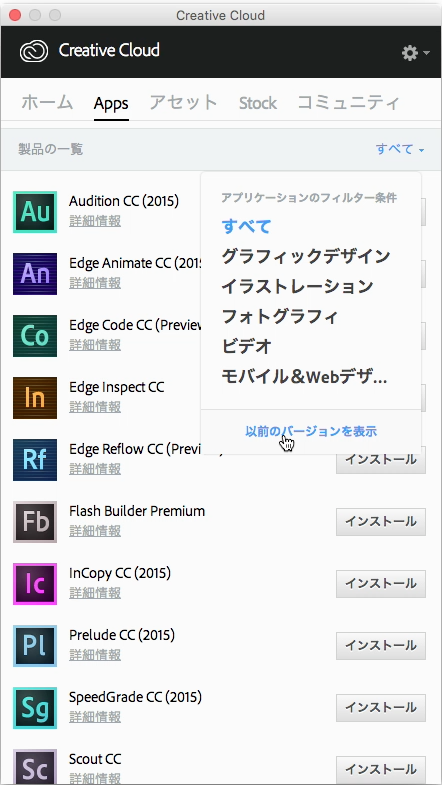Viewport: 442px width, 785px height.
Task: Click the Edge Code CC icon
Action: tap(35, 336)
